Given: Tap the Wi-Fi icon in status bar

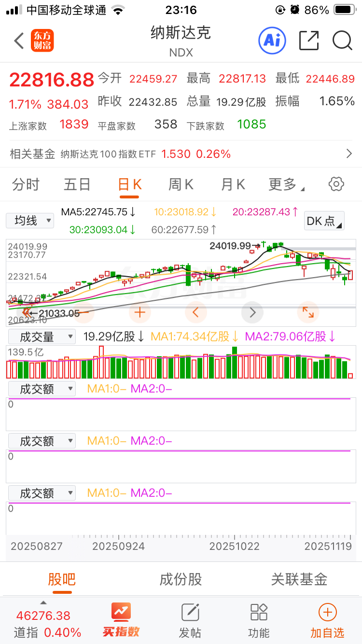Looking at the screenshot, I should 117,10.
